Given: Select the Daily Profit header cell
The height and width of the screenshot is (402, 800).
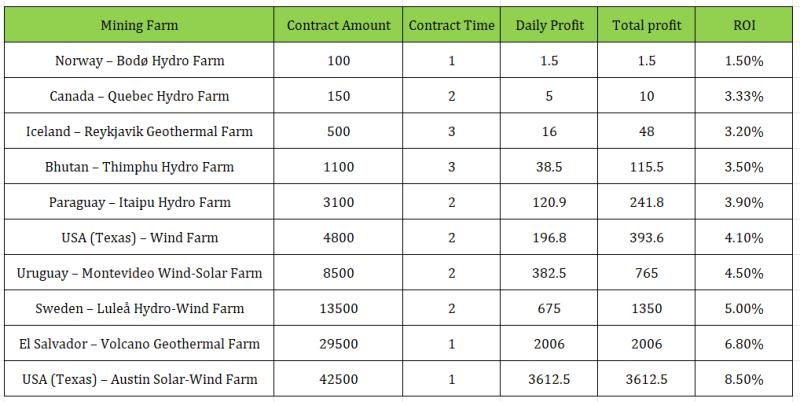Looking at the screenshot, I should coord(549,25).
